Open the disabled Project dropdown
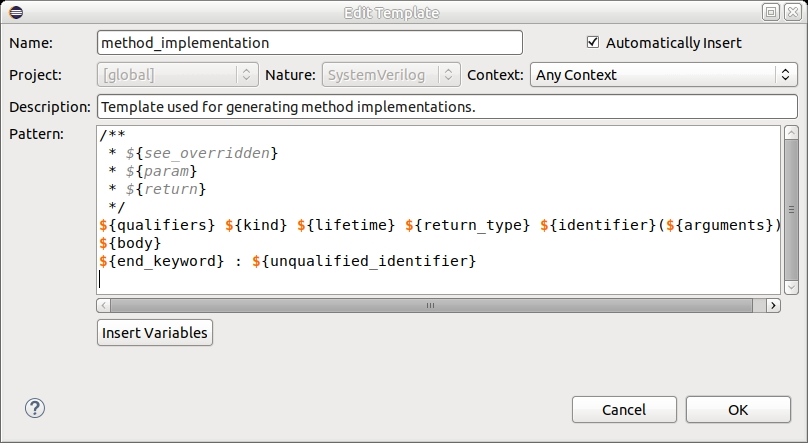Image resolution: width=808 pixels, height=443 pixels. (x=178, y=75)
